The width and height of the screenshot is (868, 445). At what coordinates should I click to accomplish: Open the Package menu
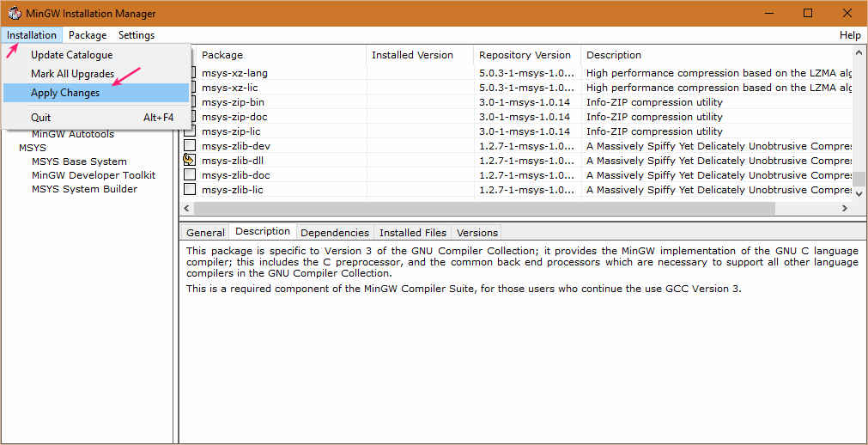[x=88, y=35]
